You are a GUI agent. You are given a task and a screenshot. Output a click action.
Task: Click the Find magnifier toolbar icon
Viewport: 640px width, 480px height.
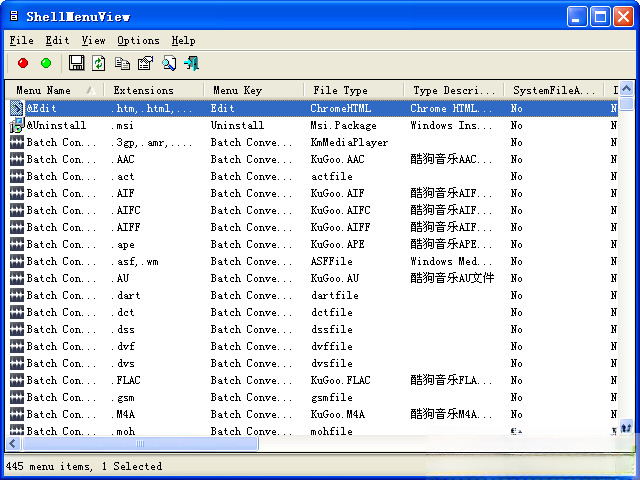click(x=169, y=63)
